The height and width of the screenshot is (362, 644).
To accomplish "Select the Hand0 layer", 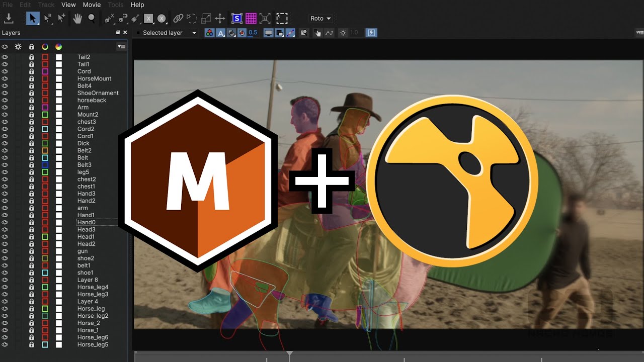I will [x=87, y=222].
